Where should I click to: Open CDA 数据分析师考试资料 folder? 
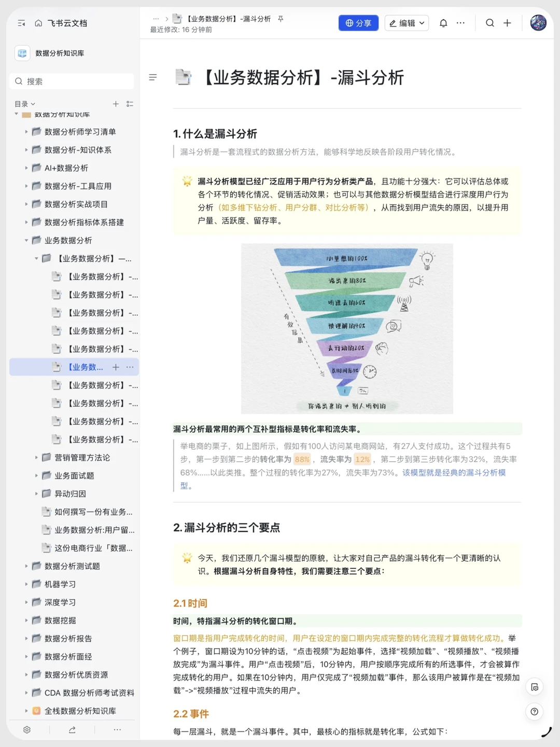[89, 693]
